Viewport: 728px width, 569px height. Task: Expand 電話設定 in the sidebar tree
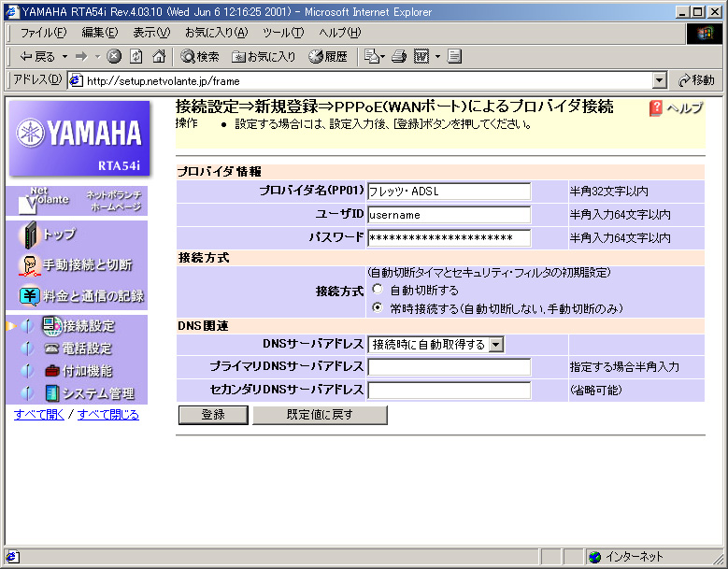coord(27,349)
